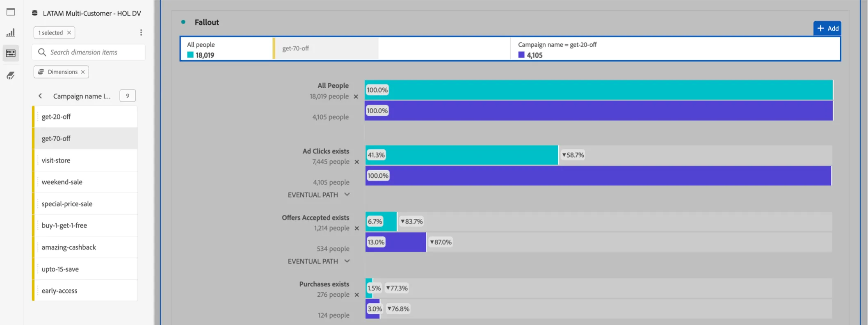Screen dimensions: 868x325
Task: Select the weekend-sale dimension item
Action: pos(85,182)
